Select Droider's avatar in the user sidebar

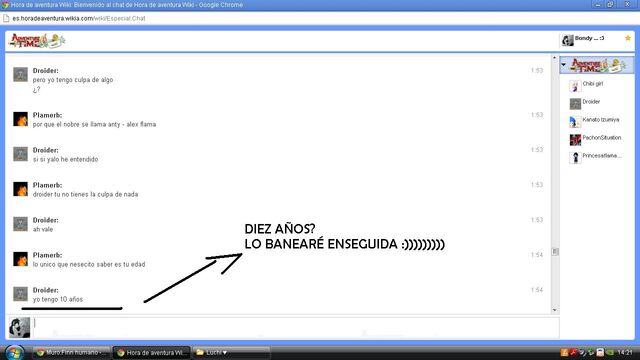(x=575, y=104)
